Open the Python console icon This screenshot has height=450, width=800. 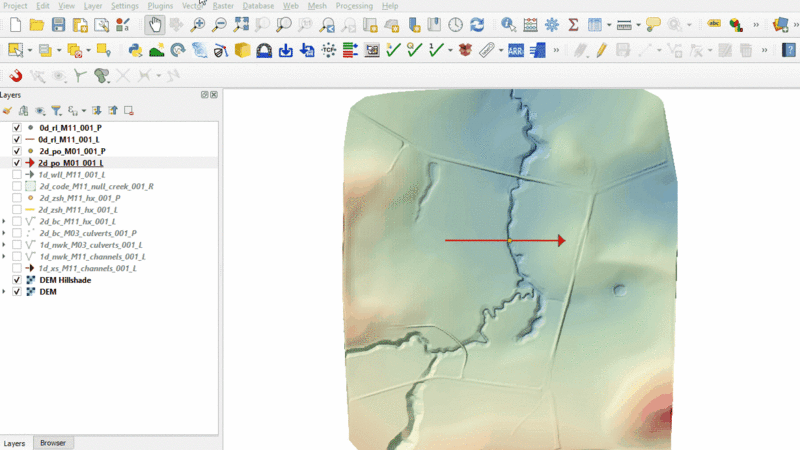[x=135, y=49]
